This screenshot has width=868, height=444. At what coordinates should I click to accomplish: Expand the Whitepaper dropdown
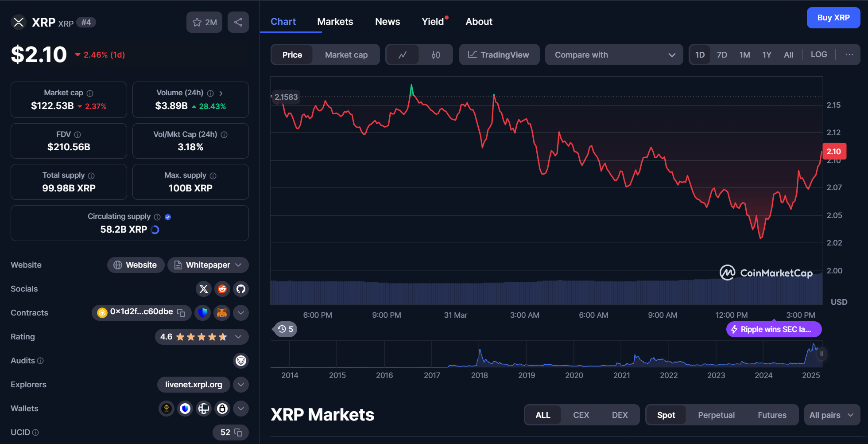[x=208, y=265]
